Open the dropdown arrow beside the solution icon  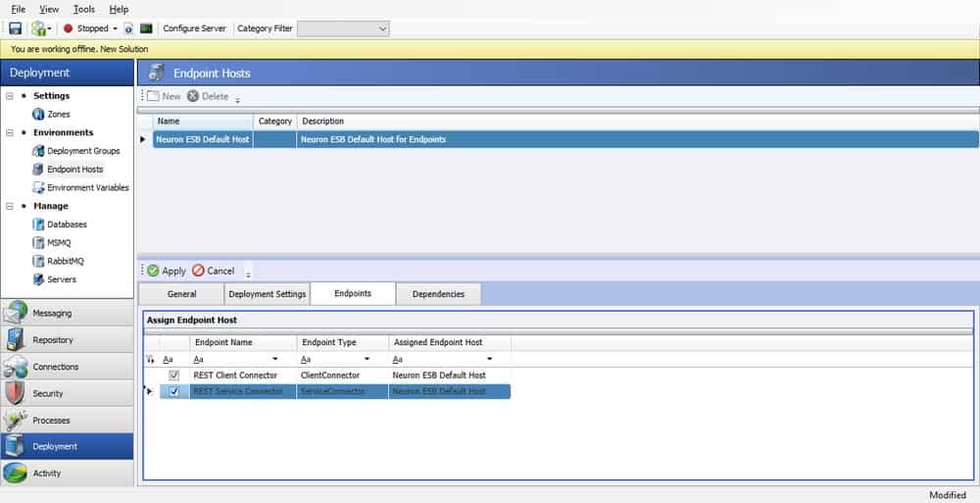pyautogui.click(x=49, y=28)
